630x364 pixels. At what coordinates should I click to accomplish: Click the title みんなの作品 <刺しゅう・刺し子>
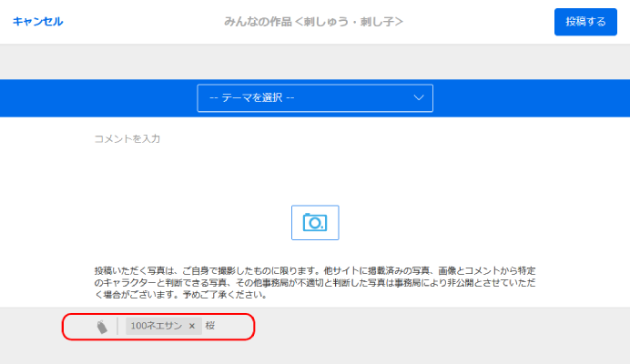pyautogui.click(x=313, y=22)
